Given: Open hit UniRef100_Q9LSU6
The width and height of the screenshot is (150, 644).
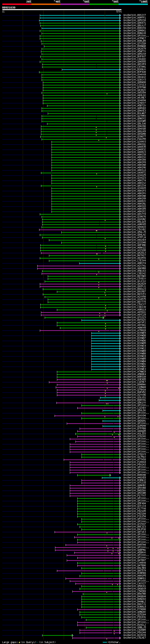Looking at the screenshot, I should (135, 124).
